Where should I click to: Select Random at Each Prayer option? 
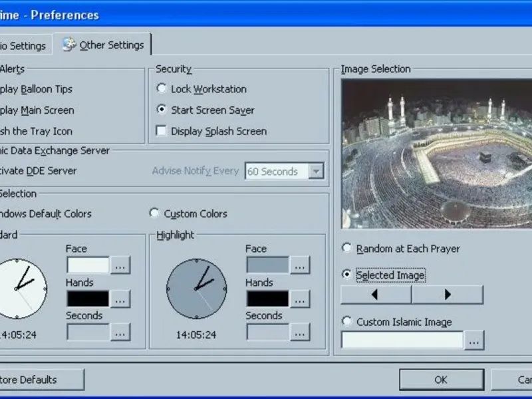(x=346, y=248)
